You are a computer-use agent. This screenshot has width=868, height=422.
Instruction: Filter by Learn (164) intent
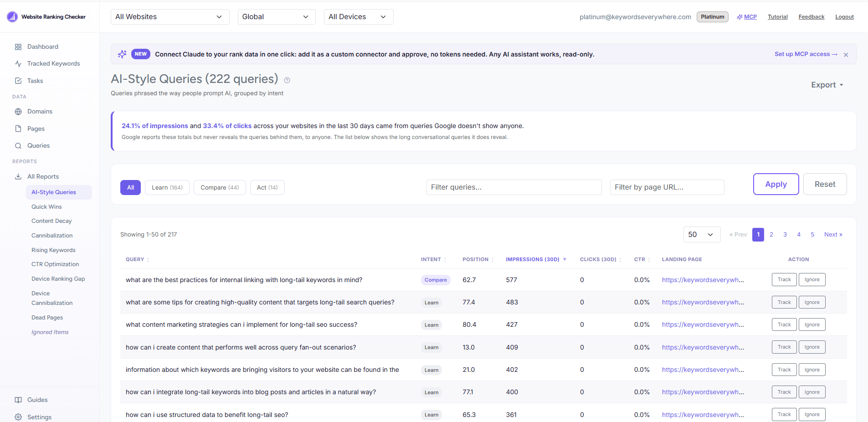(167, 187)
